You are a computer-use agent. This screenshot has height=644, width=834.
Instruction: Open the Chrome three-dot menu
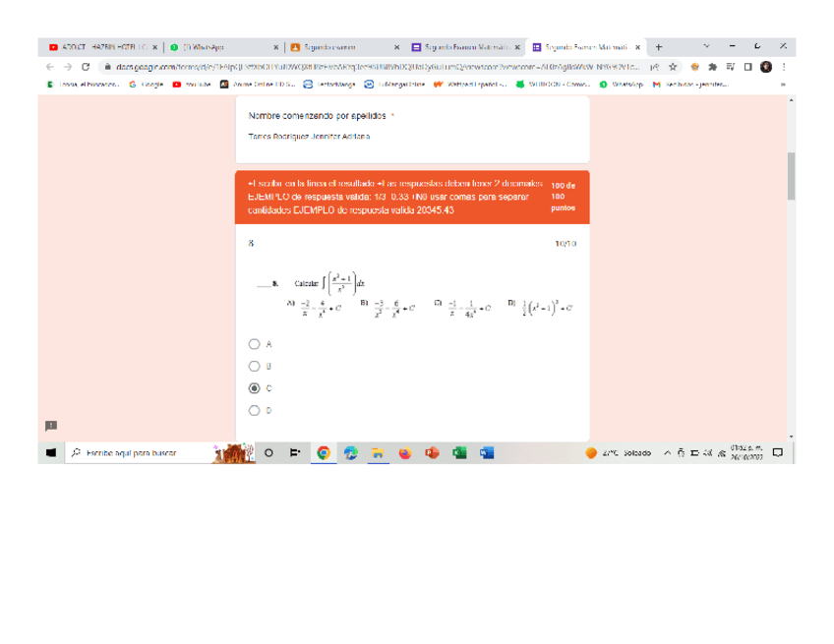pyautogui.click(x=784, y=67)
